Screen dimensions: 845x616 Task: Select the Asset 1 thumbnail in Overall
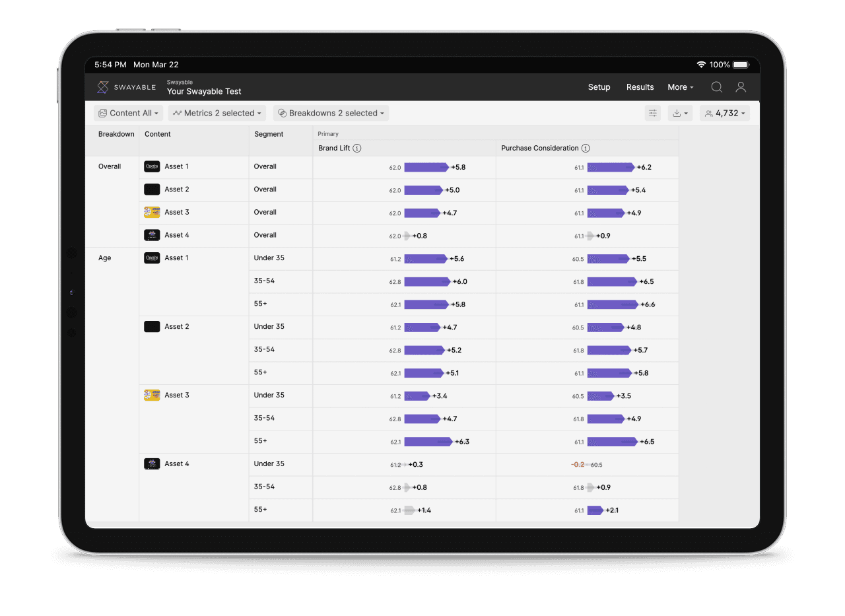152,167
